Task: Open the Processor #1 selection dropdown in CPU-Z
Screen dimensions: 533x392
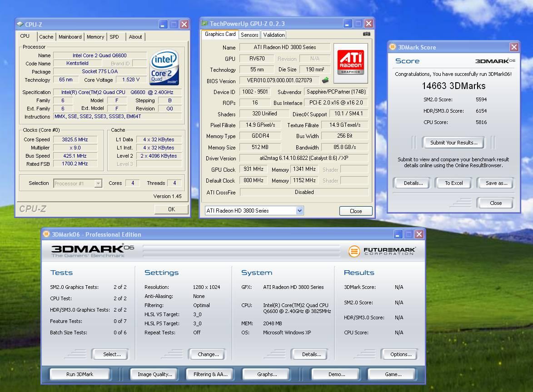Action: [98, 184]
